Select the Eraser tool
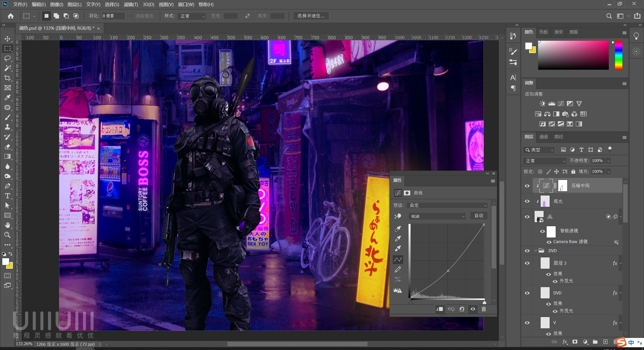644x350 pixels. coord(8,147)
